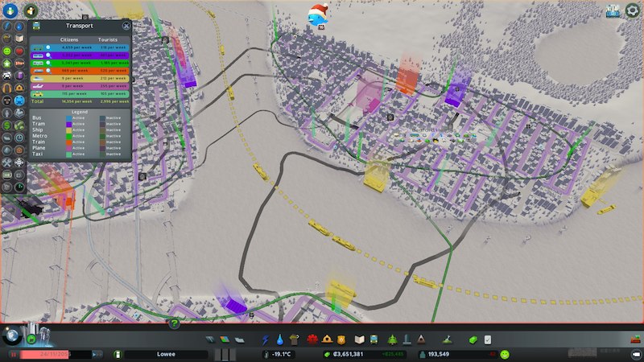
Task: Open the Water and Sewage menu
Action: 280,339
